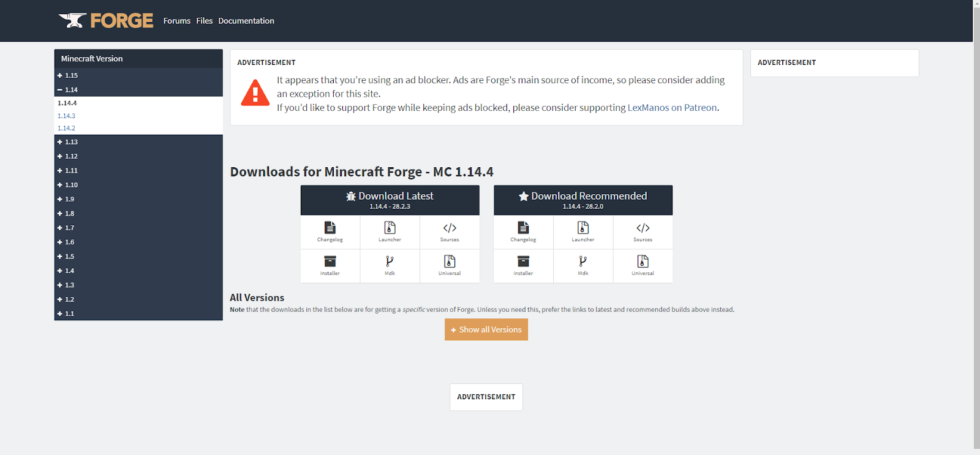Click the Download Latest header

pyautogui.click(x=390, y=200)
